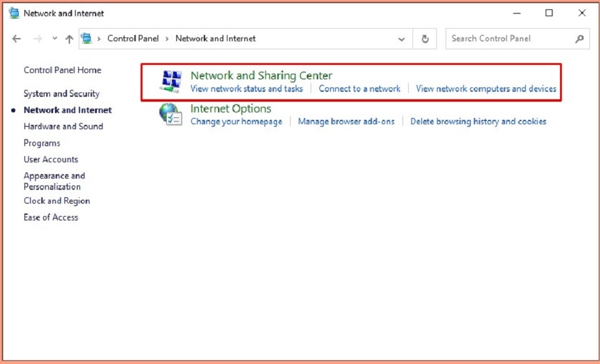Click Manage browser add-ons
Screen dimensions: 600x364
346,122
